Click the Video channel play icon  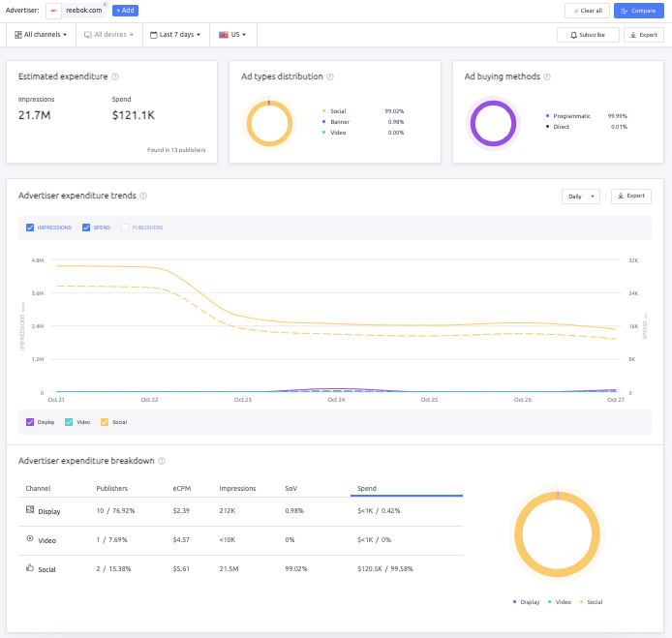coord(30,539)
